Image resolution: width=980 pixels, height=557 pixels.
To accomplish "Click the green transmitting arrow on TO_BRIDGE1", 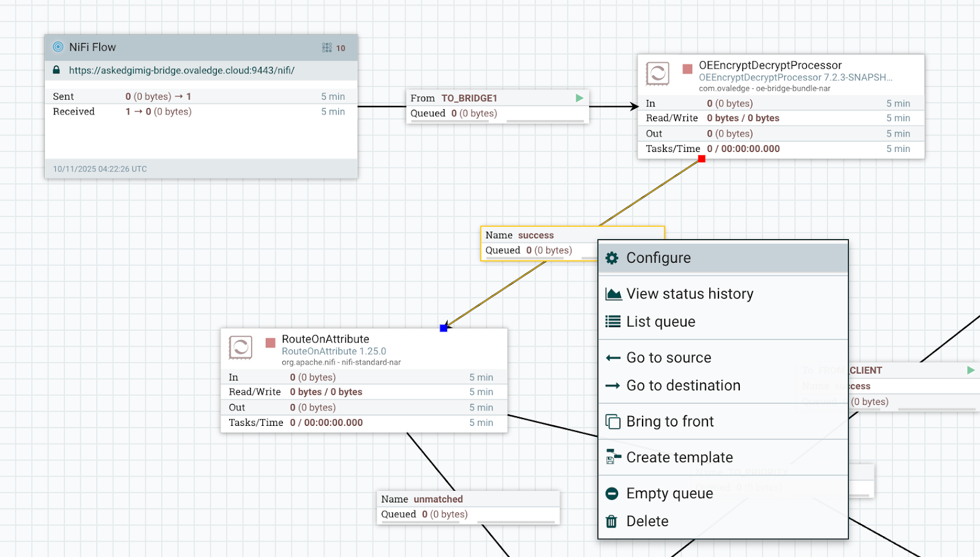I will point(579,98).
